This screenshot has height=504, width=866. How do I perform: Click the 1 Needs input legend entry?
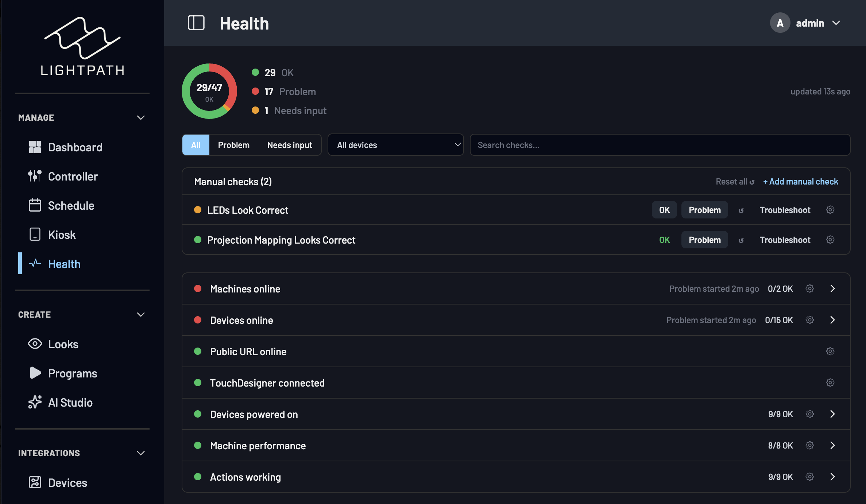coord(289,111)
